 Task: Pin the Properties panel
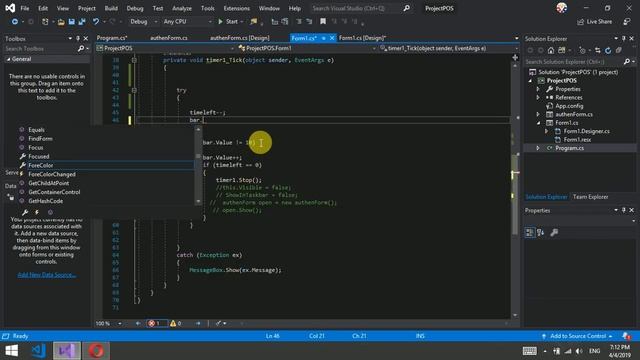pyautogui.click(x=624, y=210)
